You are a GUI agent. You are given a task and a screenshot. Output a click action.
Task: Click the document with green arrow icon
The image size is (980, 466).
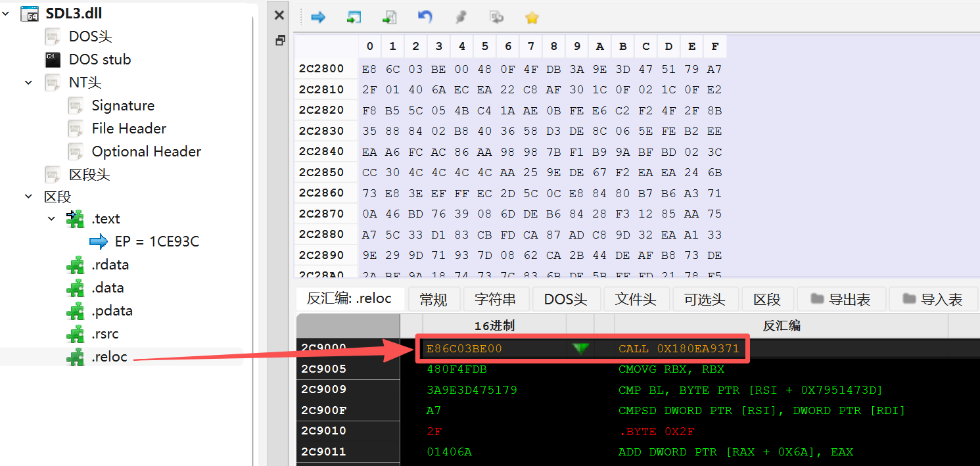390,17
